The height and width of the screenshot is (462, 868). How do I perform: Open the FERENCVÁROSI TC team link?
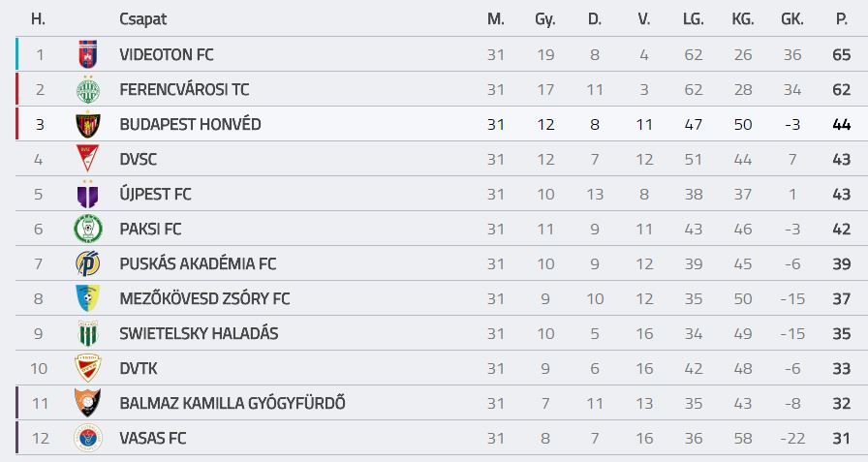184,90
